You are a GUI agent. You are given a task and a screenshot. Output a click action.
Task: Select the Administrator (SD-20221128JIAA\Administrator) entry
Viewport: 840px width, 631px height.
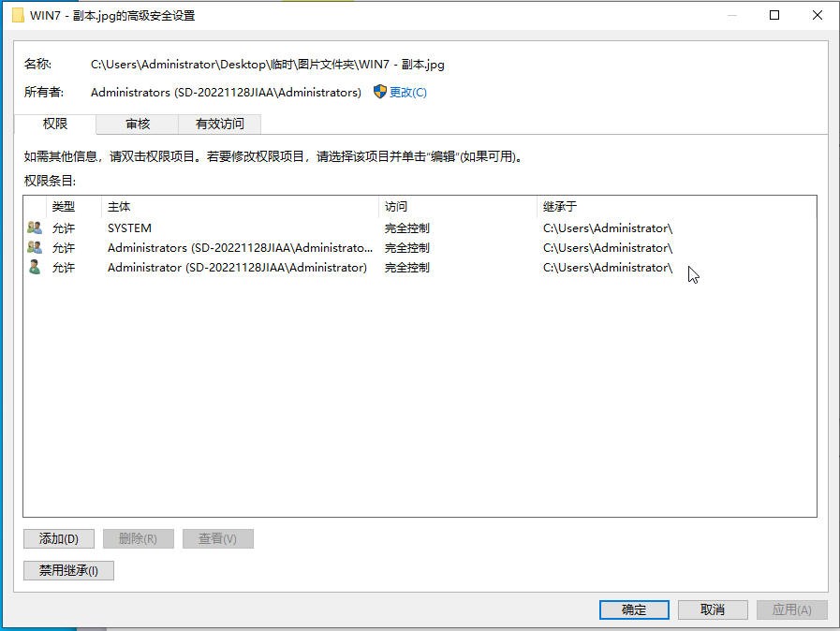(x=420, y=268)
